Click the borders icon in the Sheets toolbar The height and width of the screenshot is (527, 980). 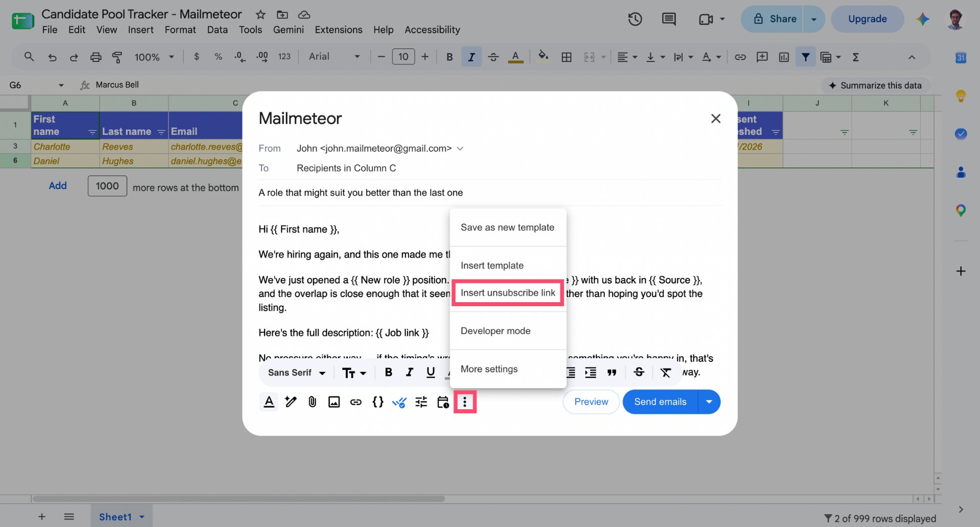click(566, 57)
